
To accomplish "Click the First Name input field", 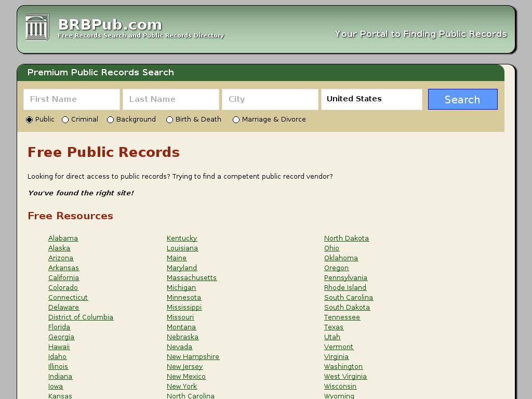I will [x=72, y=99].
